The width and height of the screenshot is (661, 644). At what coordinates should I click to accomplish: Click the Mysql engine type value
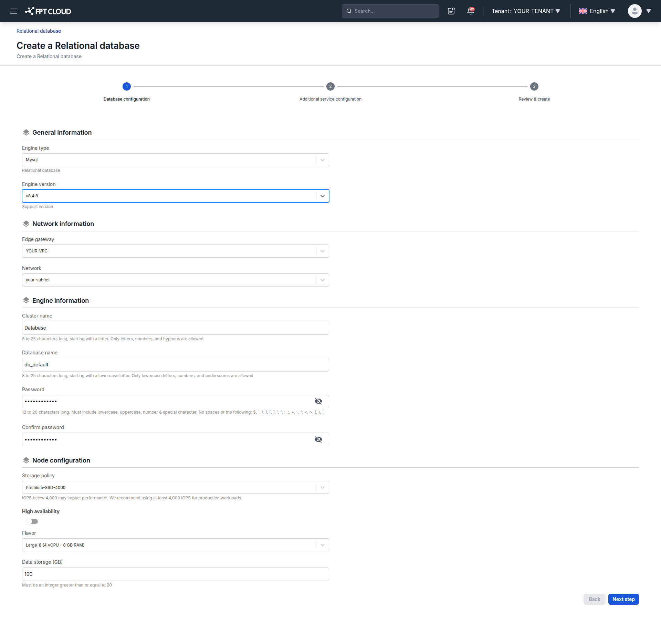click(32, 160)
